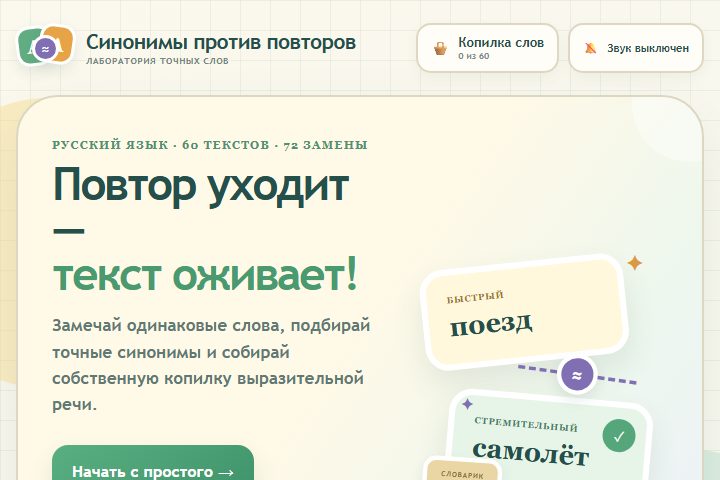Click the быстрый поезд card
The height and width of the screenshot is (480, 720).
525,312
